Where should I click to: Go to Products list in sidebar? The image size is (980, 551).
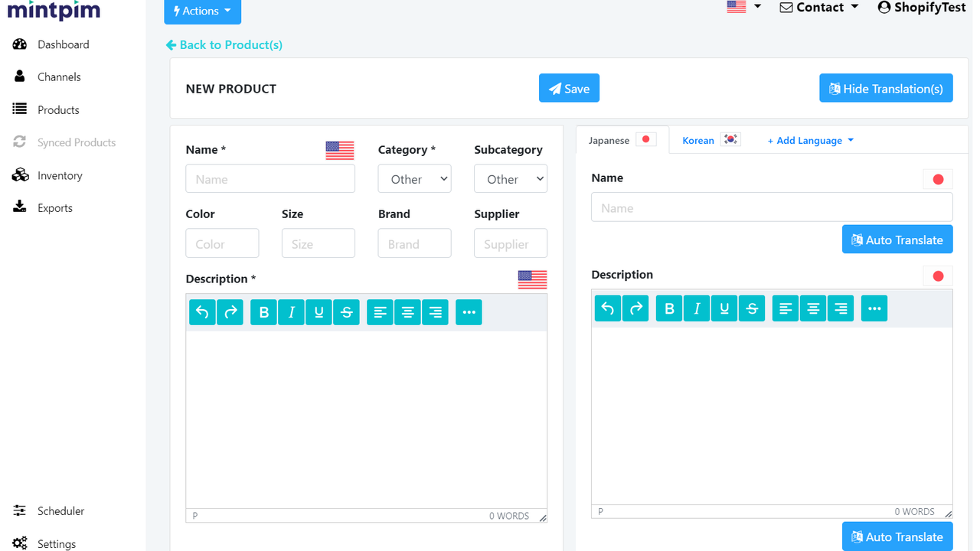(46, 109)
